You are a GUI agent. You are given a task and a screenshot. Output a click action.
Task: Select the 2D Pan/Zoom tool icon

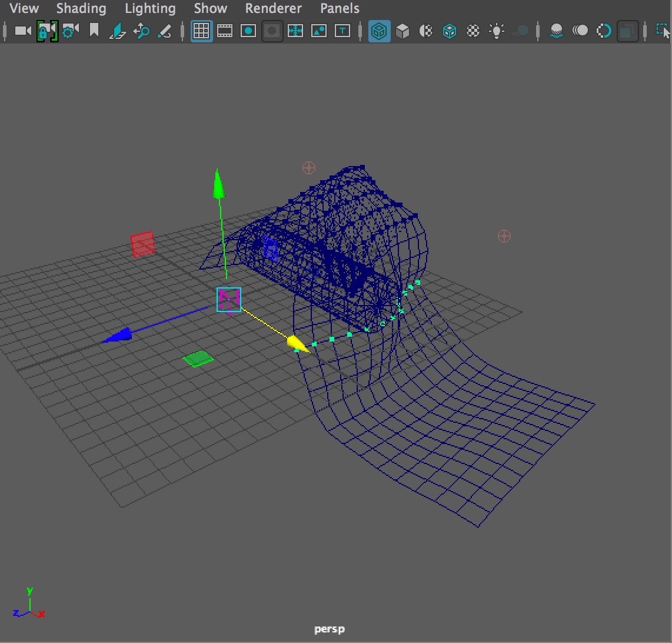coord(141,31)
